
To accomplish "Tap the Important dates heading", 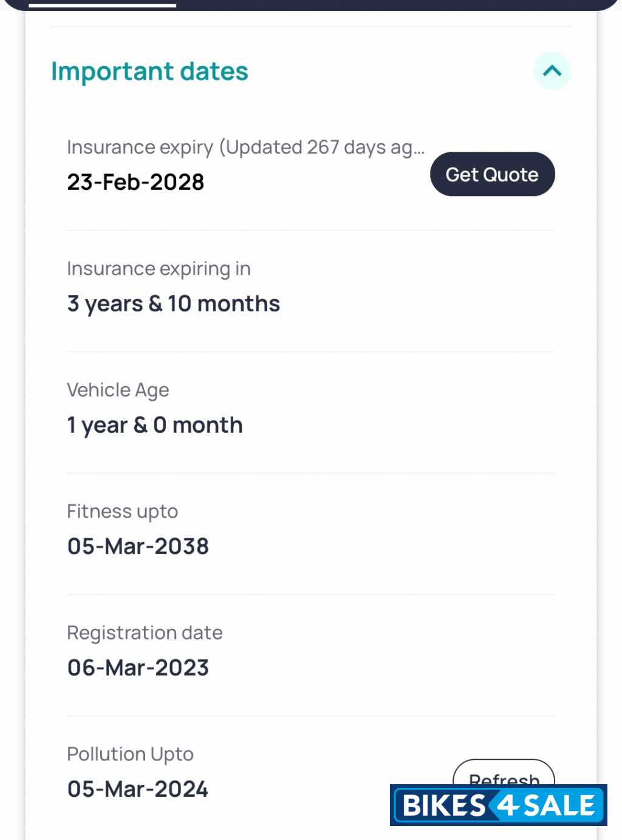I will point(149,72).
